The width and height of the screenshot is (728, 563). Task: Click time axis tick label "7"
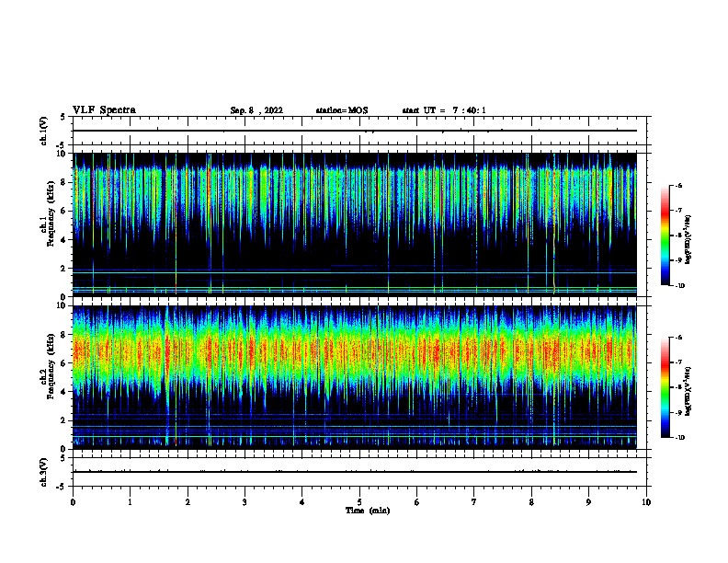pyautogui.click(x=474, y=502)
